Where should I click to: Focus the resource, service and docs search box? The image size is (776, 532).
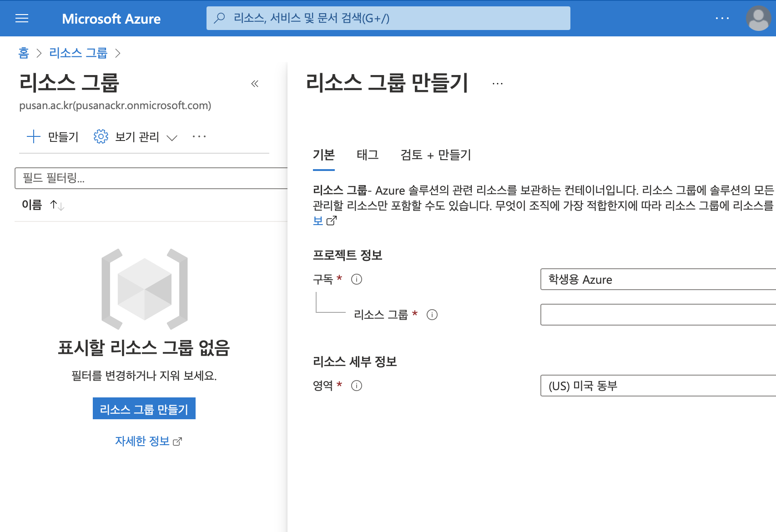point(388,18)
